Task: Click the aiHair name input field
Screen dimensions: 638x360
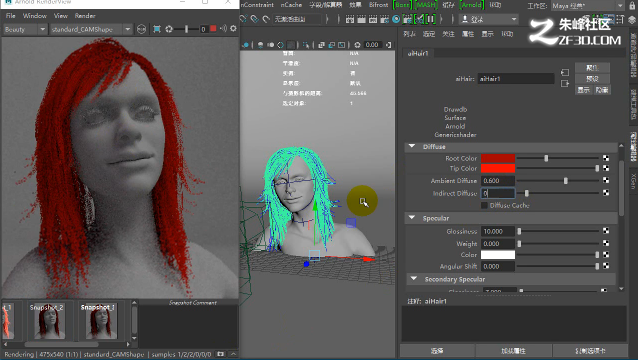Action: point(516,79)
